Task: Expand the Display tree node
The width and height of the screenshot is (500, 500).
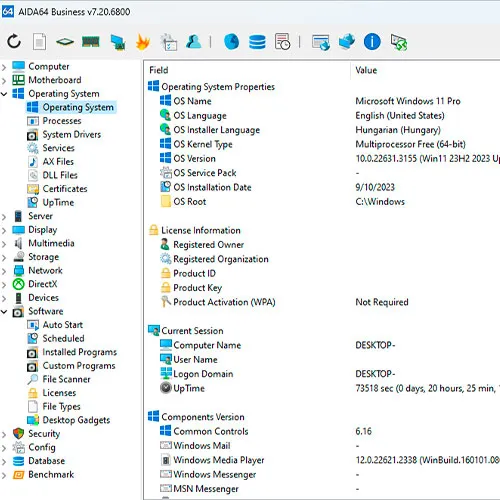Action: tap(4, 230)
